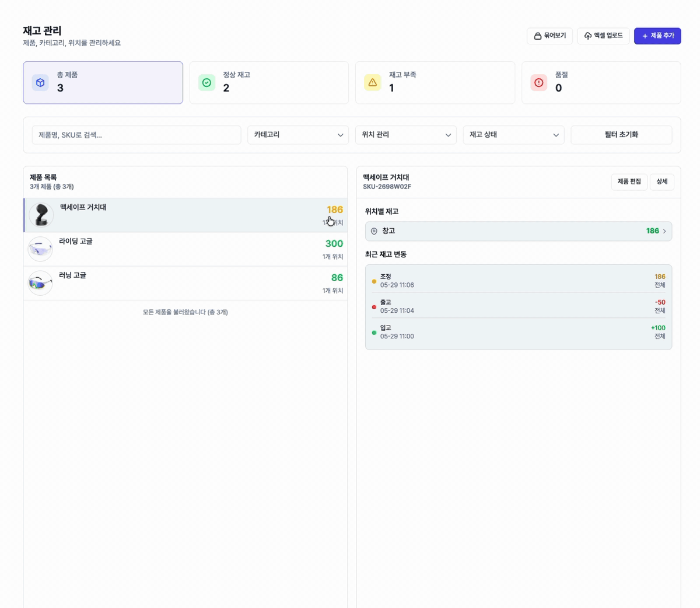Screen dimensions: 700x608
Task: Click the bundle icon in 묶어보기 button
Action: (x=538, y=36)
